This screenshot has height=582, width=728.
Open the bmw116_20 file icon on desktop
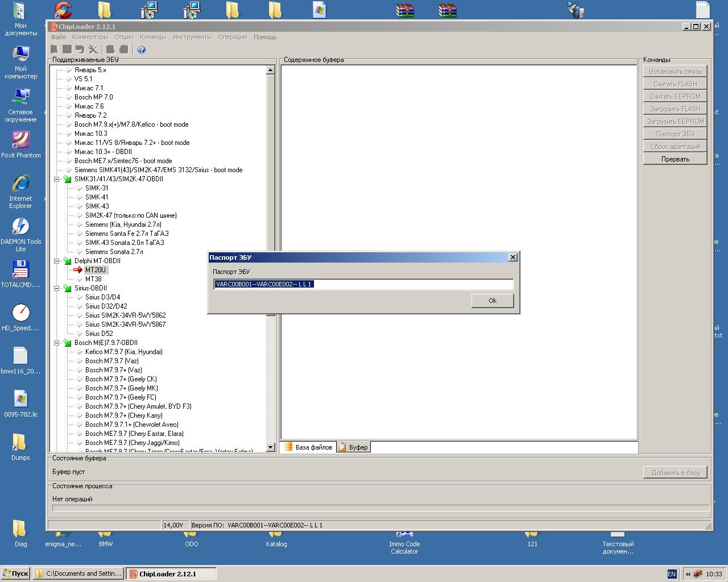[x=20, y=360]
